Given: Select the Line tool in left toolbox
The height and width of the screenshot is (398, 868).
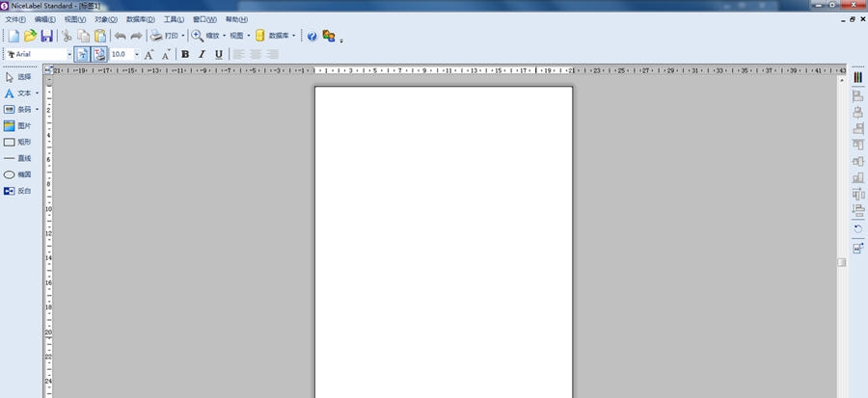Looking at the screenshot, I should tap(17, 158).
